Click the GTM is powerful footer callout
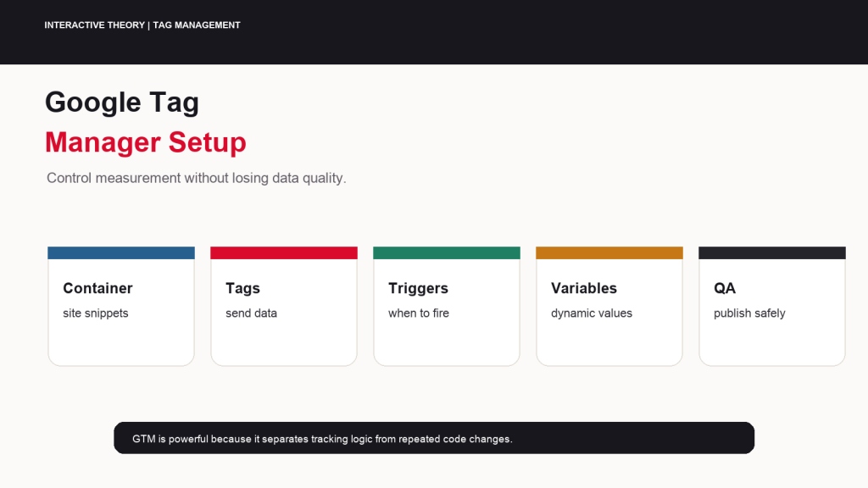Viewport: 868px width, 488px height. click(434, 438)
